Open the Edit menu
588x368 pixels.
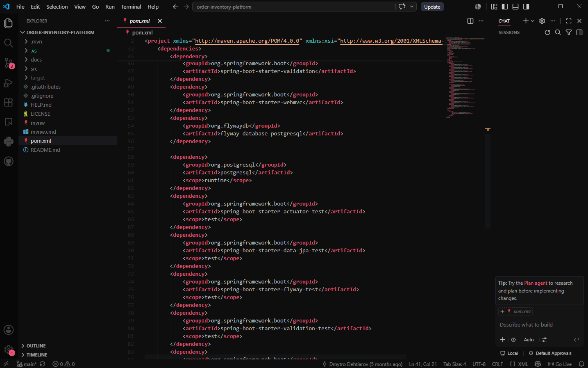[35, 7]
